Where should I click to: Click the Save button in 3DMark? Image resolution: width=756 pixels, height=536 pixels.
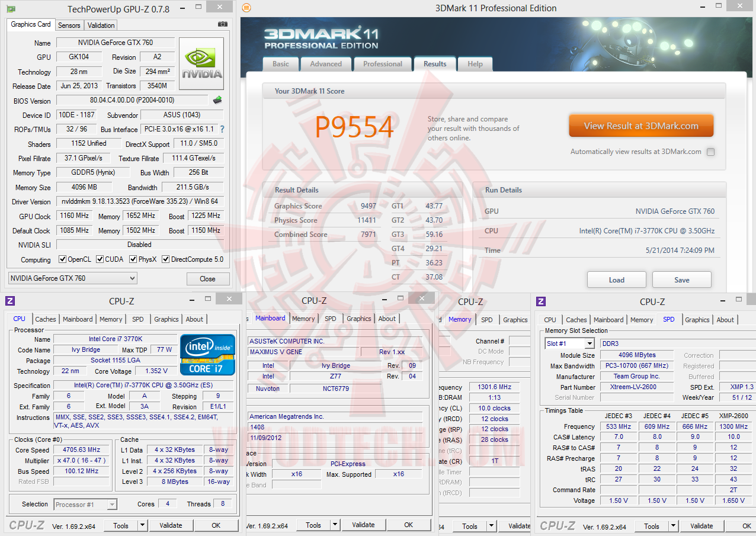[682, 280]
